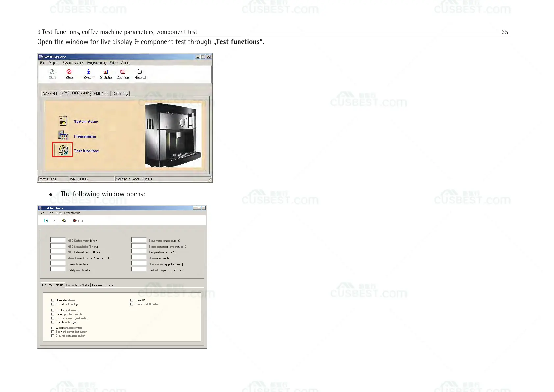Click the Steam boiler level field
Viewport: 554px width, 392px height.
click(58, 264)
